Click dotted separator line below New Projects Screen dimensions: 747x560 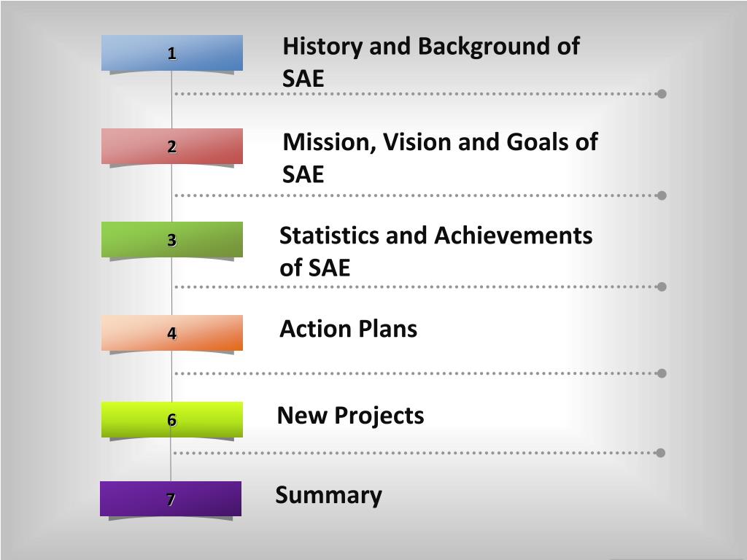[x=414, y=453]
